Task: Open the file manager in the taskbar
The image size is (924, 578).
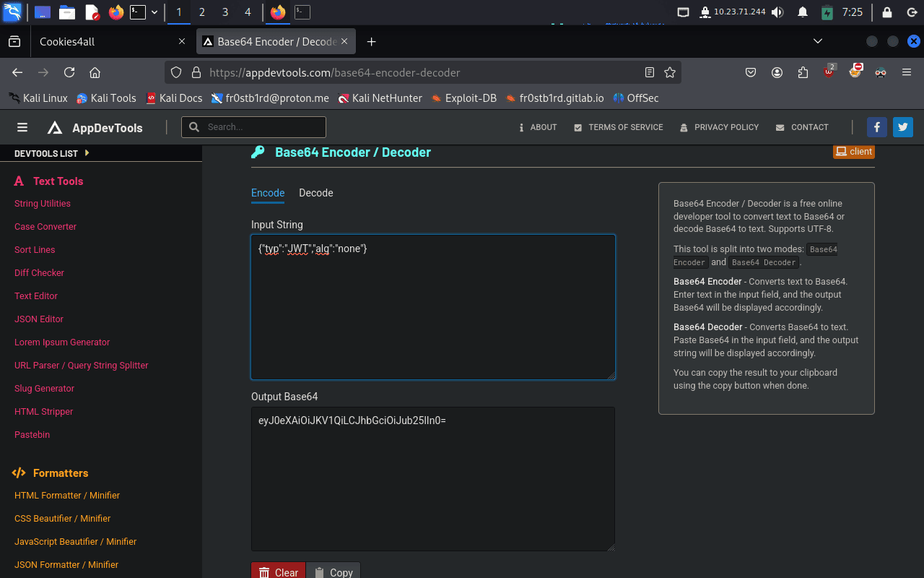Action: click(67, 12)
